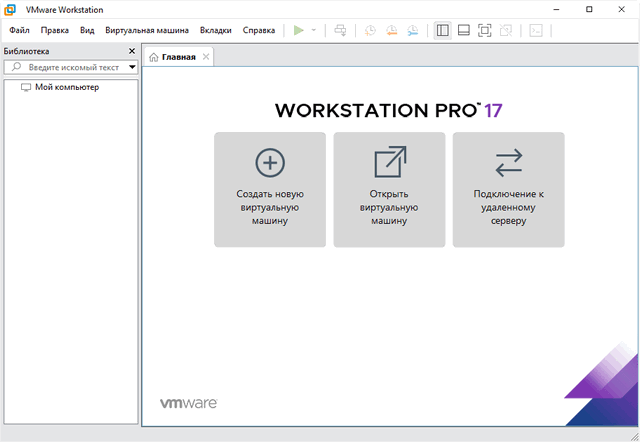640x442 pixels.
Task: Click the console view toolbar icon
Action: pyautogui.click(x=535, y=30)
